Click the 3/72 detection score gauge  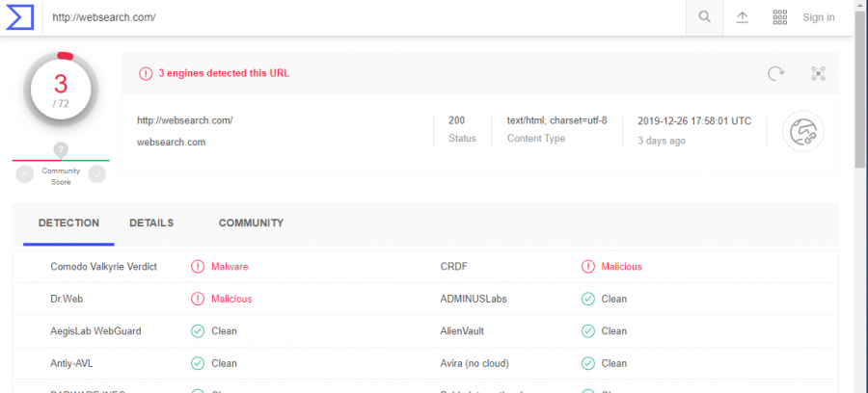[x=61, y=89]
